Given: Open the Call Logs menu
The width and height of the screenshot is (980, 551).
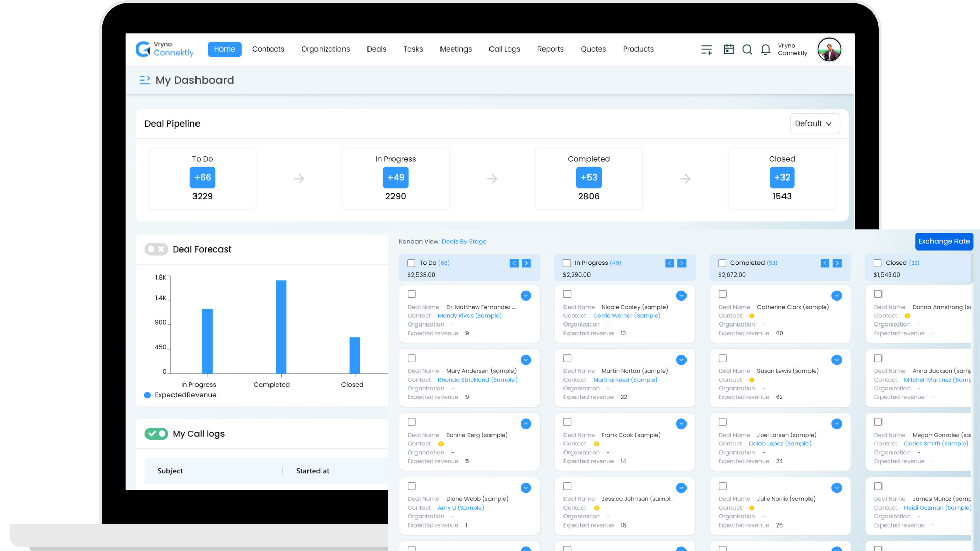Looking at the screenshot, I should pos(504,49).
